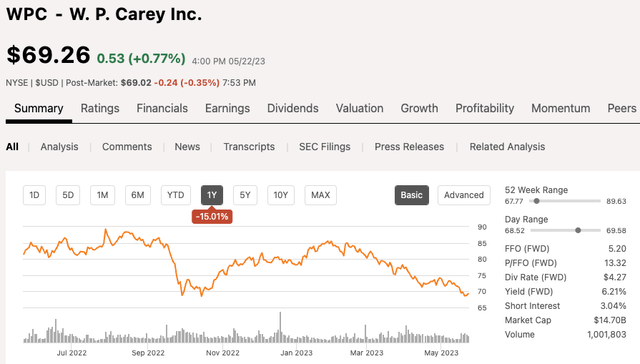
Task: Set chart period to 5Y
Action: point(245,195)
